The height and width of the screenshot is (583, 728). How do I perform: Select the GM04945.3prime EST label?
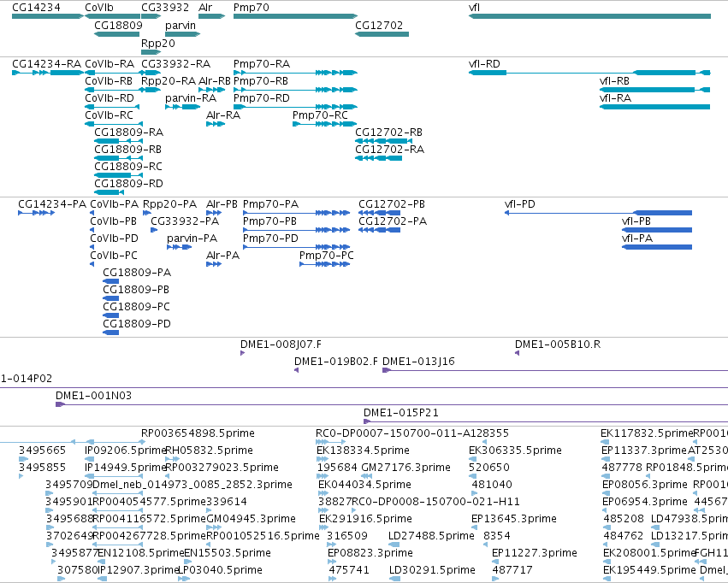click(251, 519)
